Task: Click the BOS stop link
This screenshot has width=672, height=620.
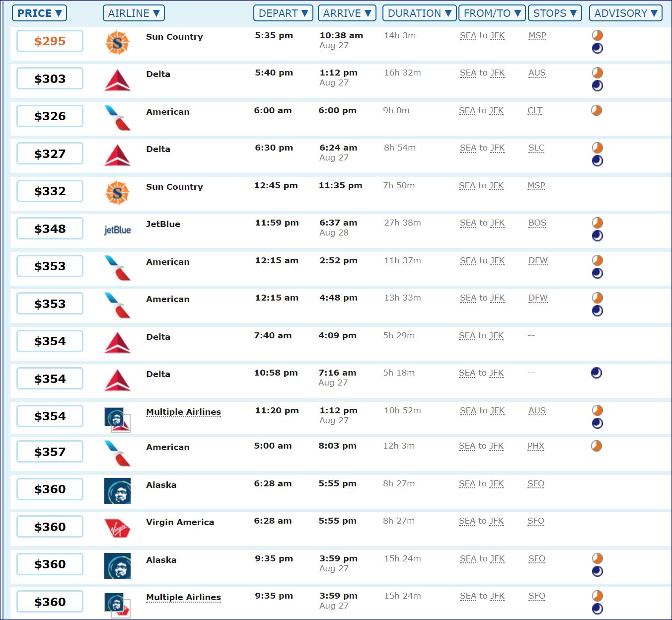Action: 537,223
